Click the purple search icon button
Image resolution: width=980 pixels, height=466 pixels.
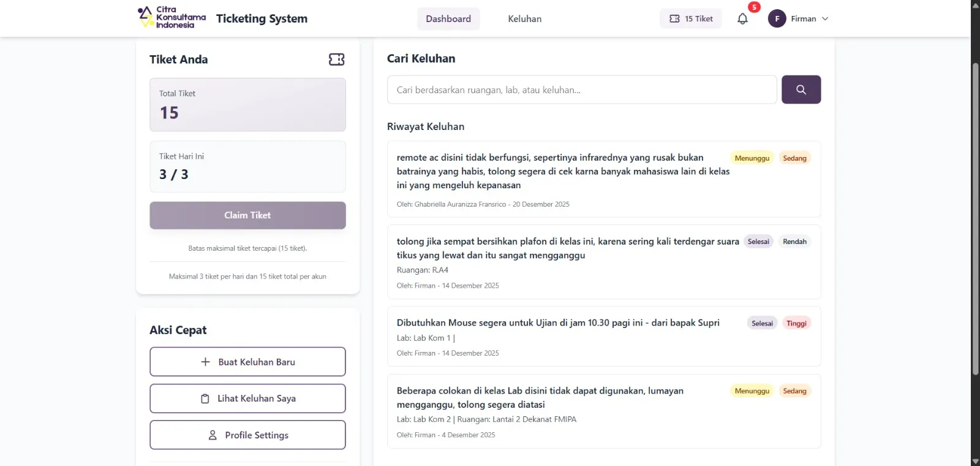coord(801,90)
